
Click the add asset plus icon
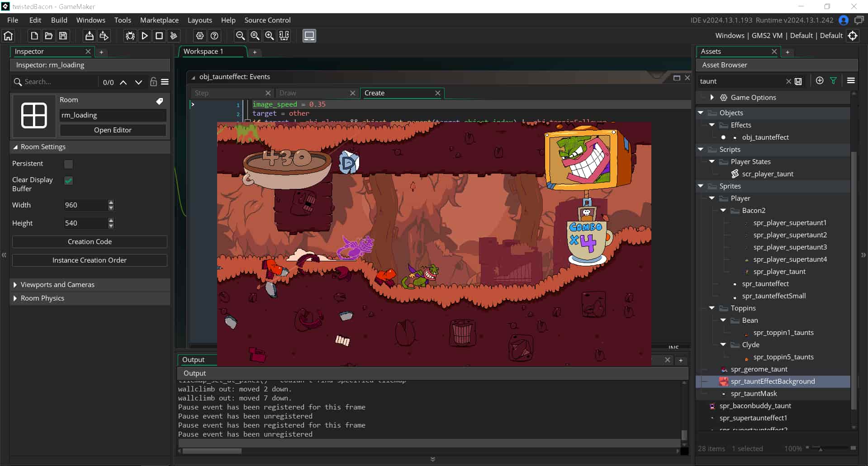point(820,81)
